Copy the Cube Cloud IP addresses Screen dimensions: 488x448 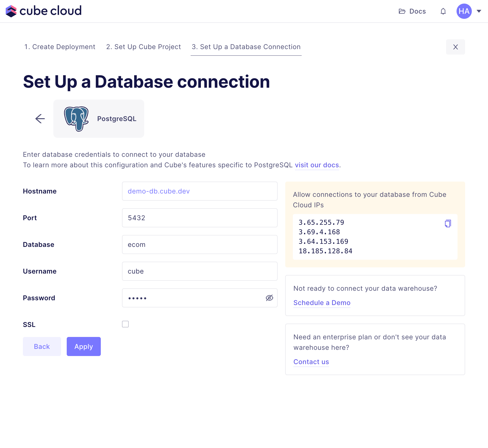(x=447, y=223)
